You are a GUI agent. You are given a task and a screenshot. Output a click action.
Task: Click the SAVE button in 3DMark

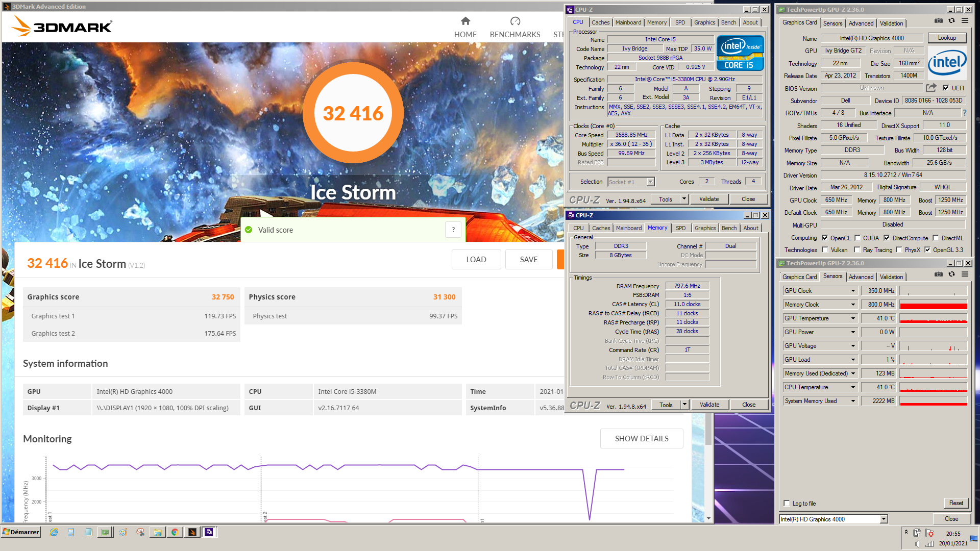(x=529, y=260)
